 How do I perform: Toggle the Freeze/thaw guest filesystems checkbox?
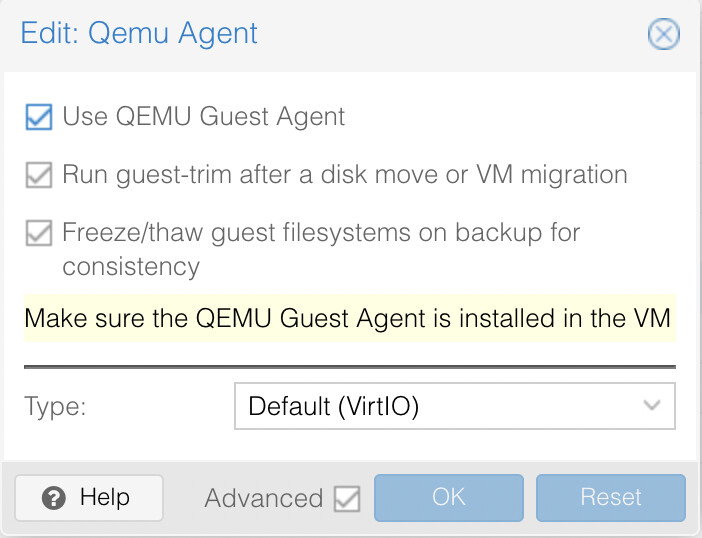[x=39, y=233]
